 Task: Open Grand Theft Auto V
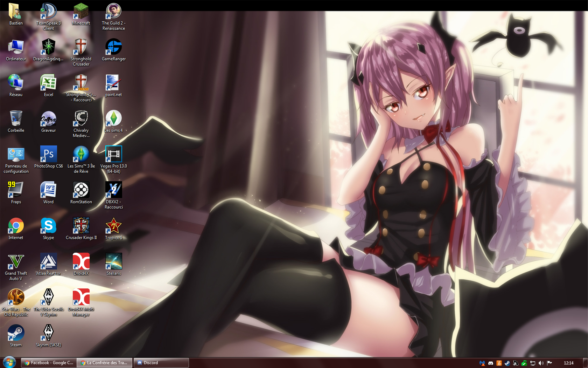coord(16,267)
